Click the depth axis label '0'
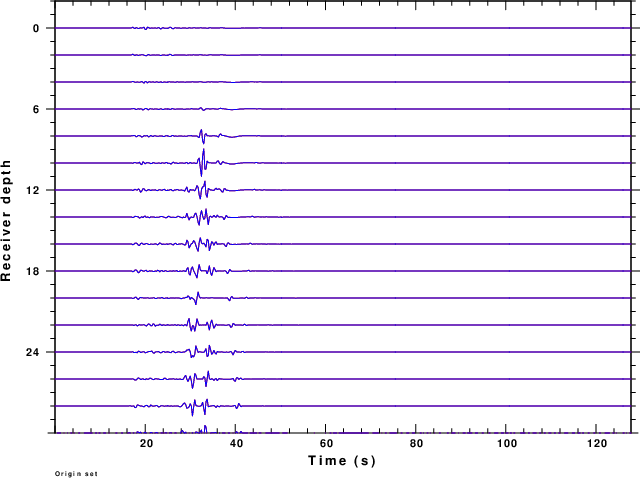This screenshot has width=640, height=478. point(36,28)
